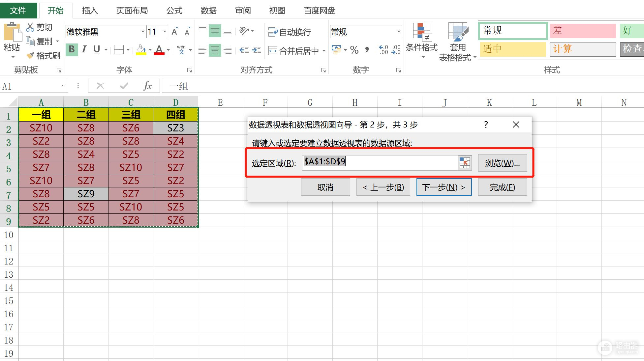Screen dimensions: 644x361
Task: Click the range selector collapse icon
Action: tap(465, 163)
